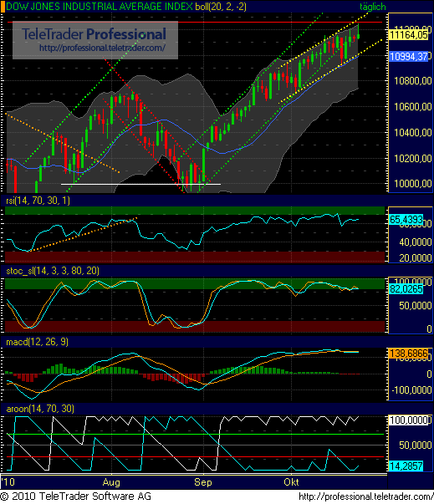Click the '10 year marker on the time axis
The width and height of the screenshot is (434, 504).
click(8, 481)
